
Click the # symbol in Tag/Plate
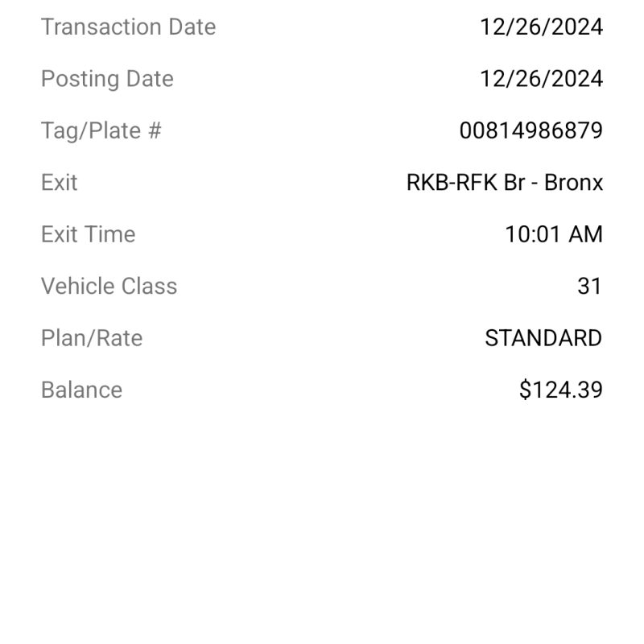click(x=155, y=130)
